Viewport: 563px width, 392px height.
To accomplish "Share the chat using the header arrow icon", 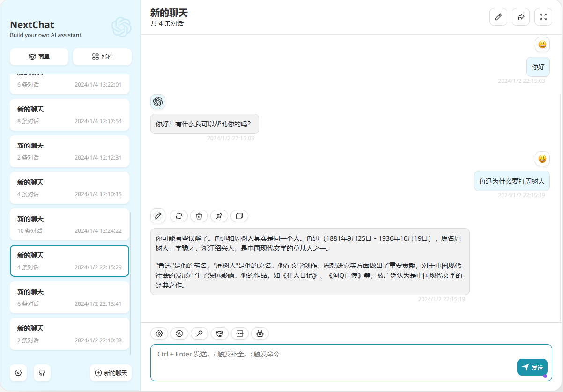I will coord(520,17).
